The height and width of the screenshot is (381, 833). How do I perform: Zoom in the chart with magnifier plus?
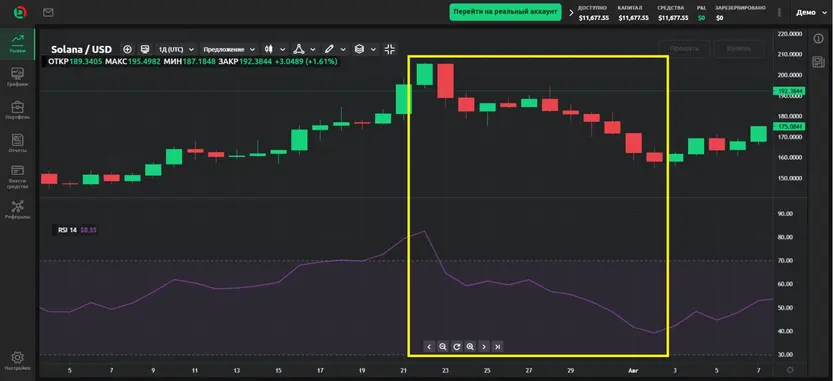(x=470, y=346)
